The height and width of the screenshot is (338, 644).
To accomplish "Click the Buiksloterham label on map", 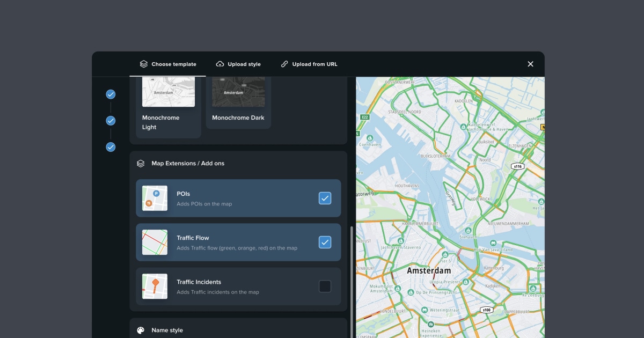I will coord(436,156).
